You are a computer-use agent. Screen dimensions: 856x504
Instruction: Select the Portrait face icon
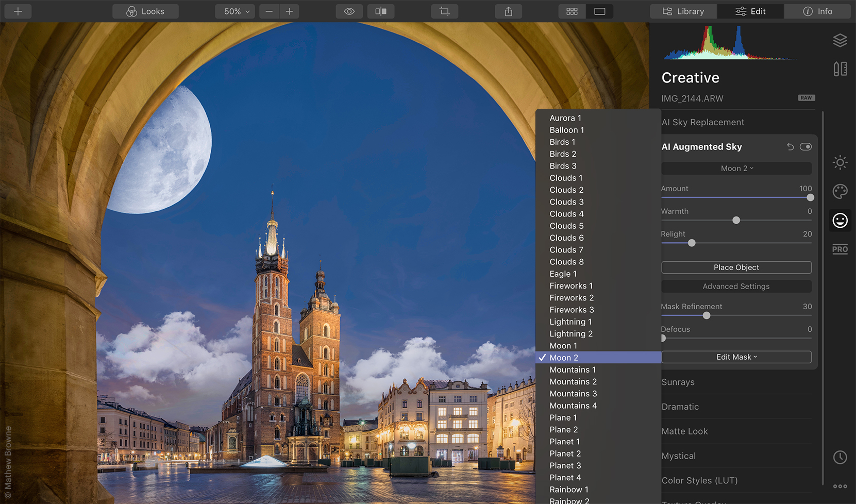click(840, 220)
